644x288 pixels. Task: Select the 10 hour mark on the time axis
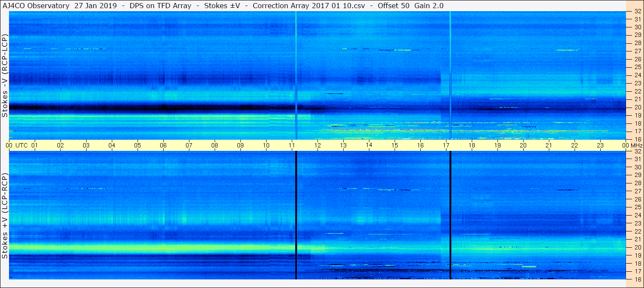pos(267,145)
